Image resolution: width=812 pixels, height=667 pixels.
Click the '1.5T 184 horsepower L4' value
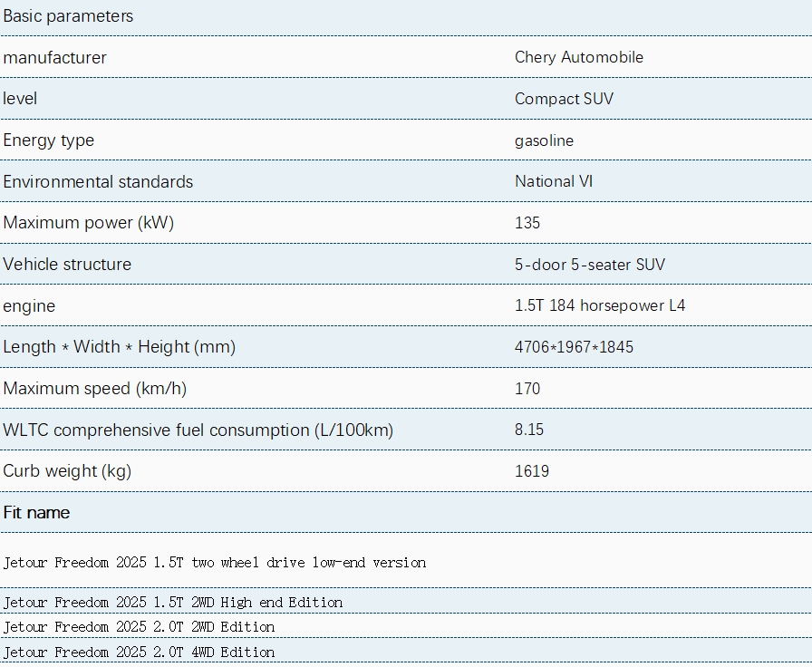pyautogui.click(x=600, y=305)
